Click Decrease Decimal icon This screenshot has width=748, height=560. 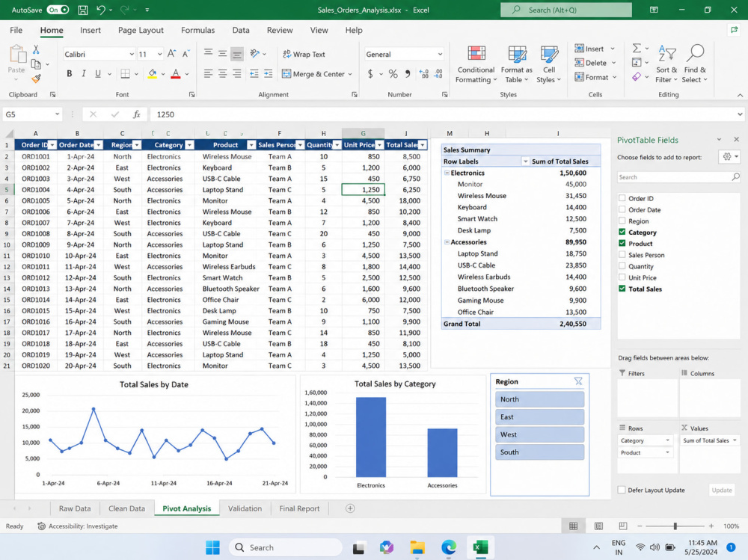click(438, 74)
